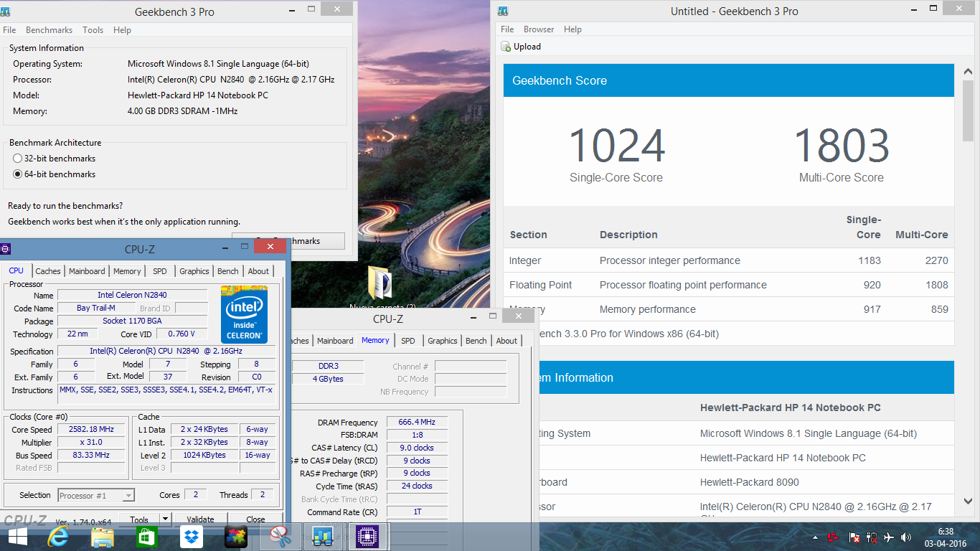The width and height of the screenshot is (980, 551).
Task: Select Graphics tab in second CPU-Z window
Action: click(x=443, y=341)
